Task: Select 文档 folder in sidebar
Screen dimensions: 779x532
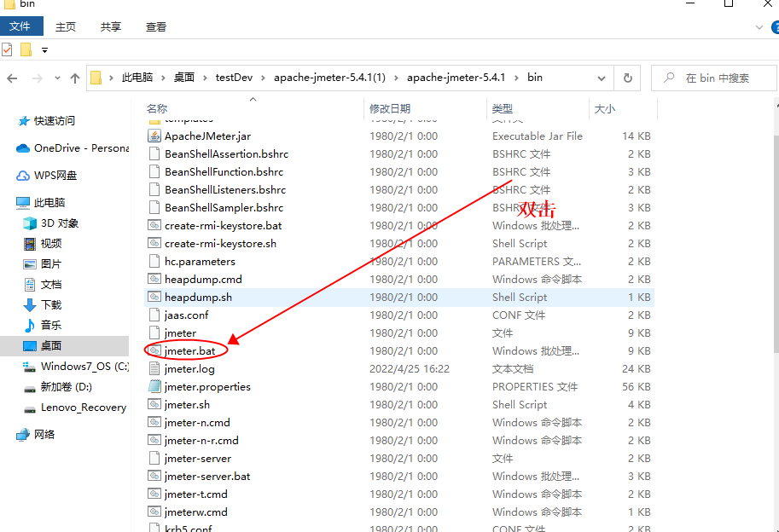Action: click(x=43, y=285)
